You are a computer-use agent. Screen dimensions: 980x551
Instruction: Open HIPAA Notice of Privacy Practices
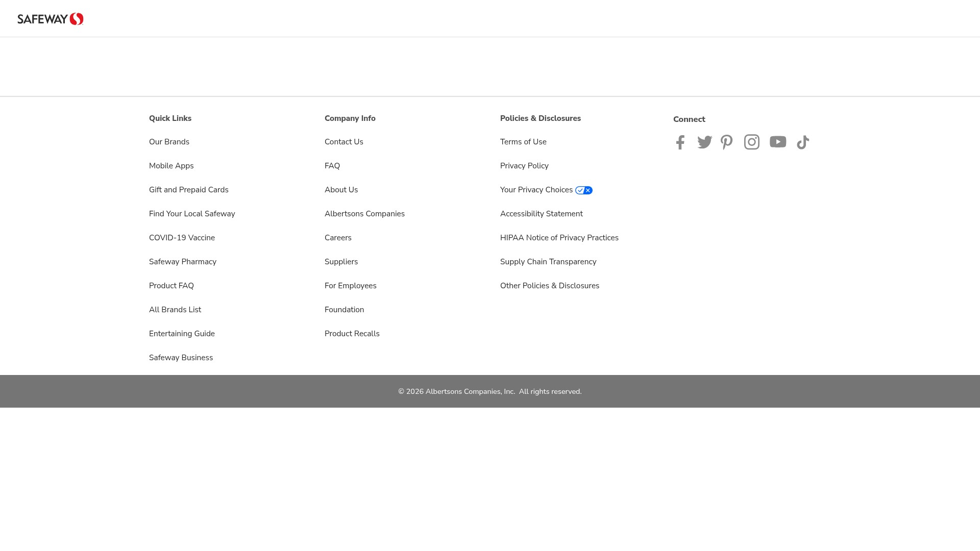559,238
